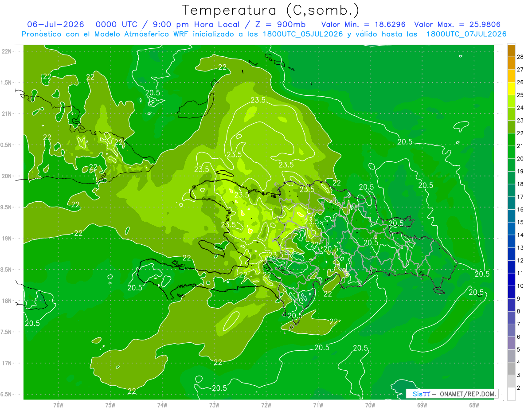Click the "19N" latitude axis label

pos(7,239)
